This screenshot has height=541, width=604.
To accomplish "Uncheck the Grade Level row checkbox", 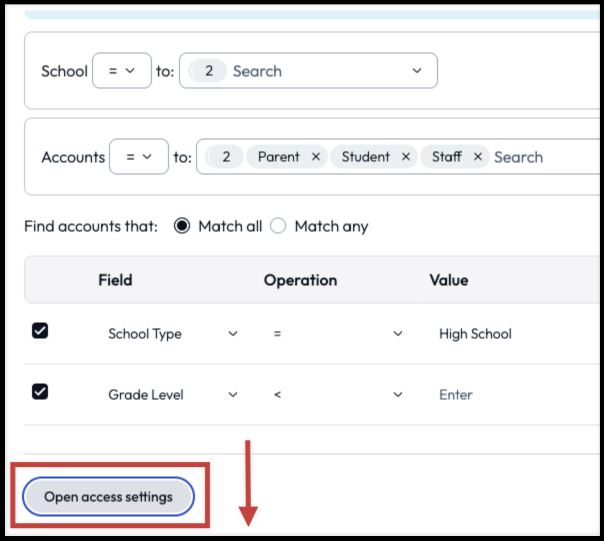I will [x=40, y=391].
